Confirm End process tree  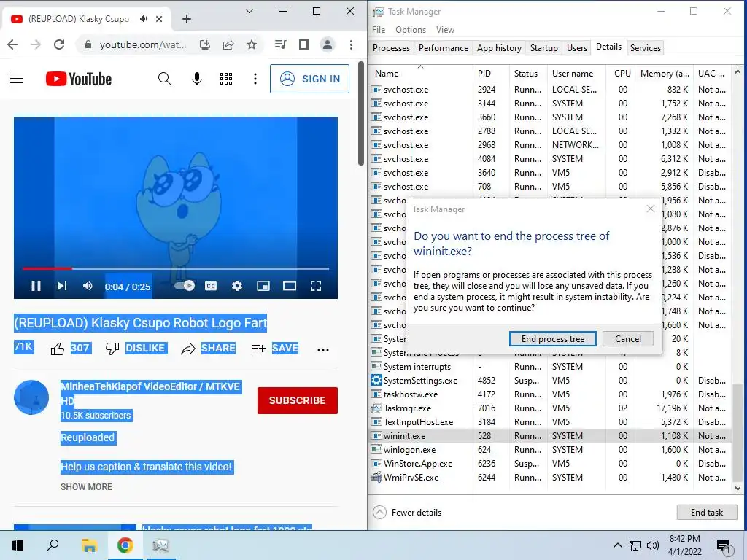coord(553,338)
